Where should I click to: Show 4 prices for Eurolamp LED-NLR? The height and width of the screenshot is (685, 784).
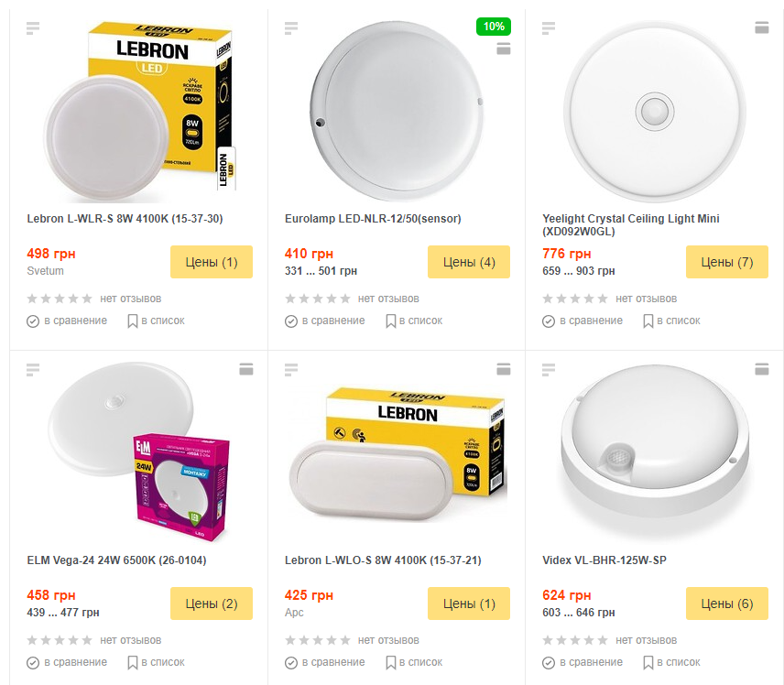coord(469,262)
